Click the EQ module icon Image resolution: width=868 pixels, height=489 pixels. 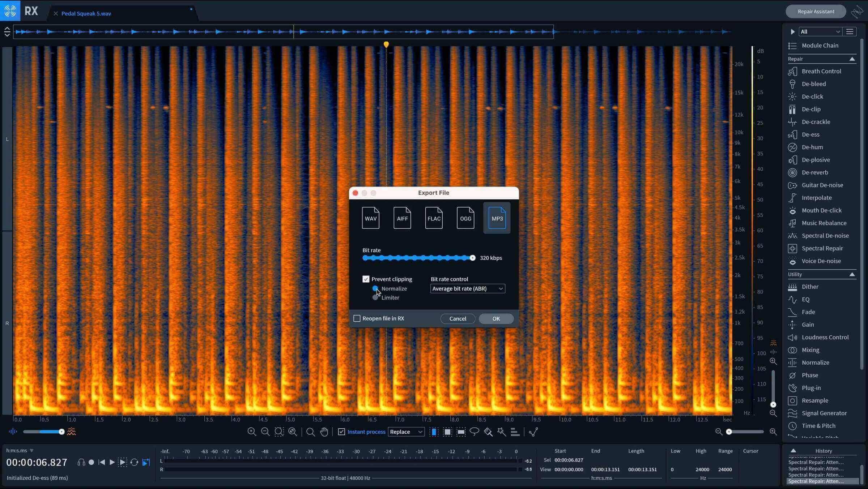[x=792, y=300]
